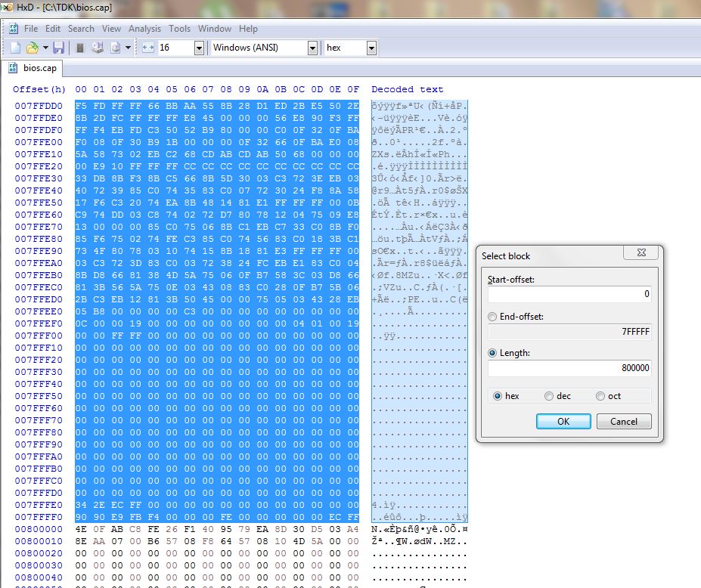701x588 pixels.
Task: Click the Save floppy disk icon
Action: (x=58, y=48)
